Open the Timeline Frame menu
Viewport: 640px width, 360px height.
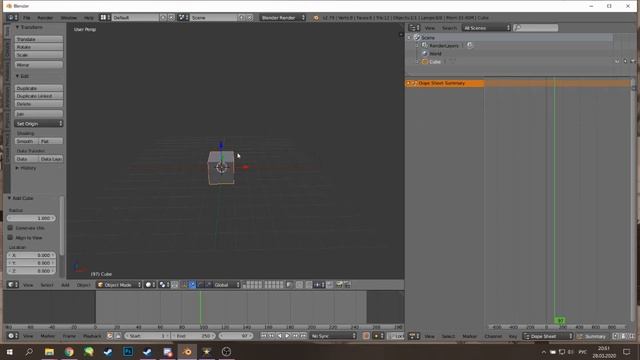[x=69, y=336]
